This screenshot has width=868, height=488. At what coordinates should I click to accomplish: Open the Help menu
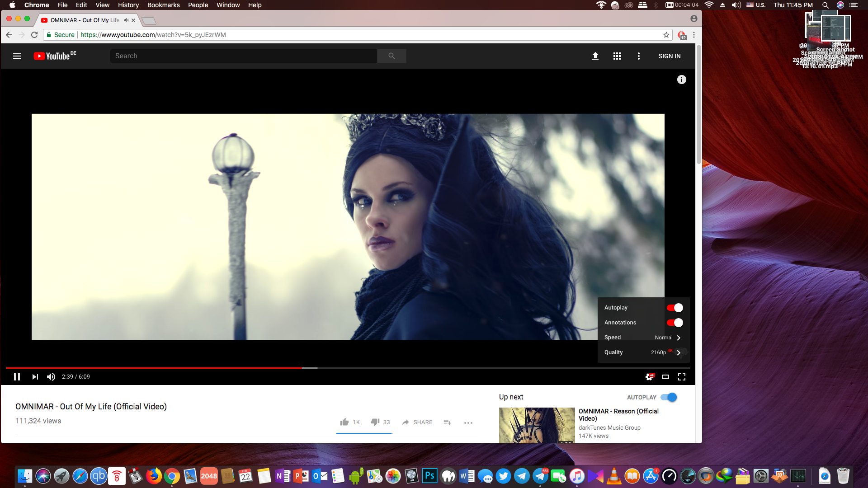[x=255, y=5]
